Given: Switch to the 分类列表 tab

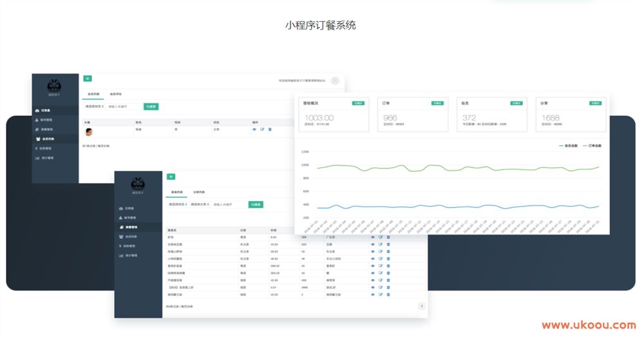Looking at the screenshot, I should (x=200, y=192).
